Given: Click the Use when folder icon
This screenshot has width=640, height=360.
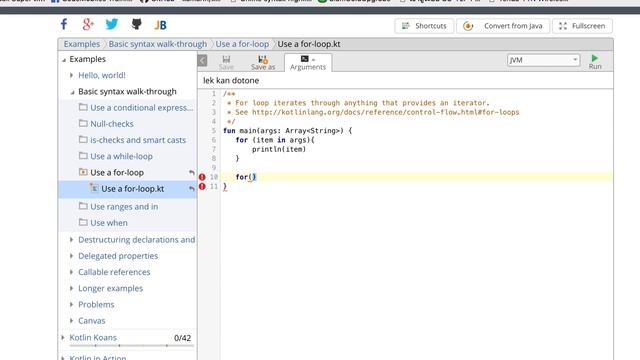Looking at the screenshot, I should (x=83, y=222).
